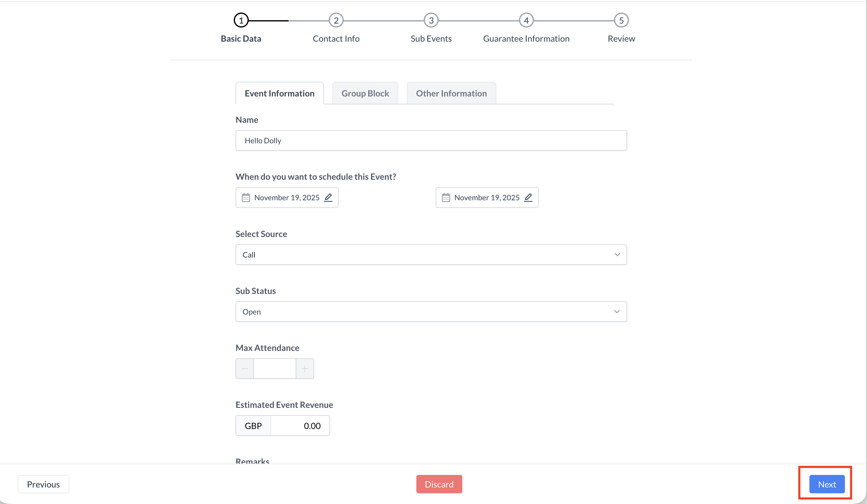The image size is (867, 504).
Task: Jump to step 3 Sub Events
Action: tap(431, 21)
